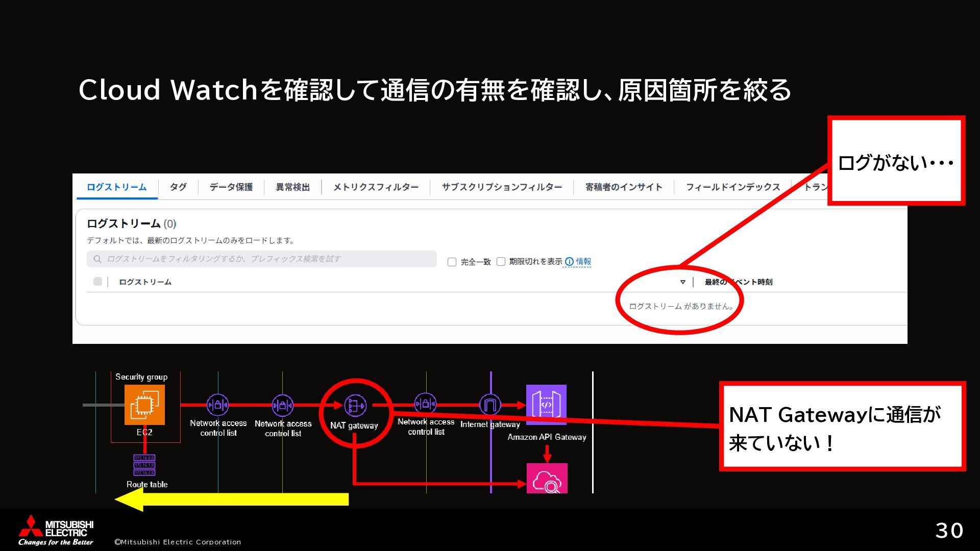Select the サブスクリプションフィルター tab

(502, 187)
